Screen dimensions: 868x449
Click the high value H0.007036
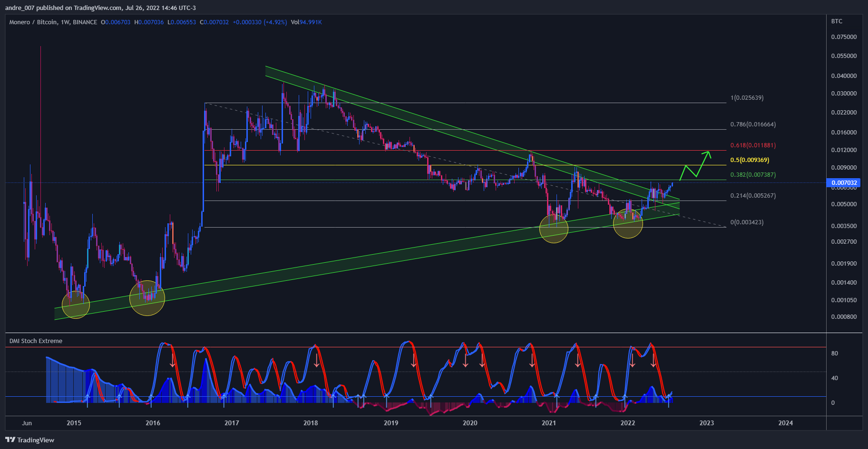[x=149, y=22]
